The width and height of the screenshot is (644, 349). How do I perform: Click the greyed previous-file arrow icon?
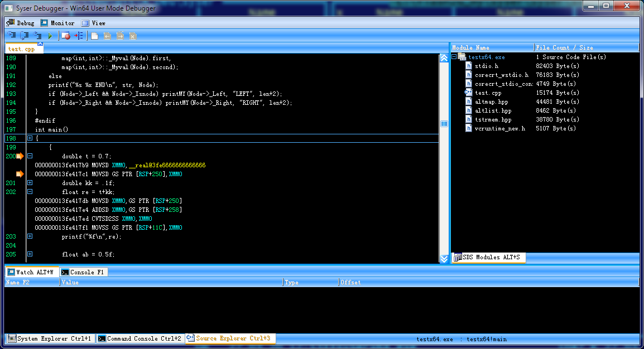click(107, 36)
